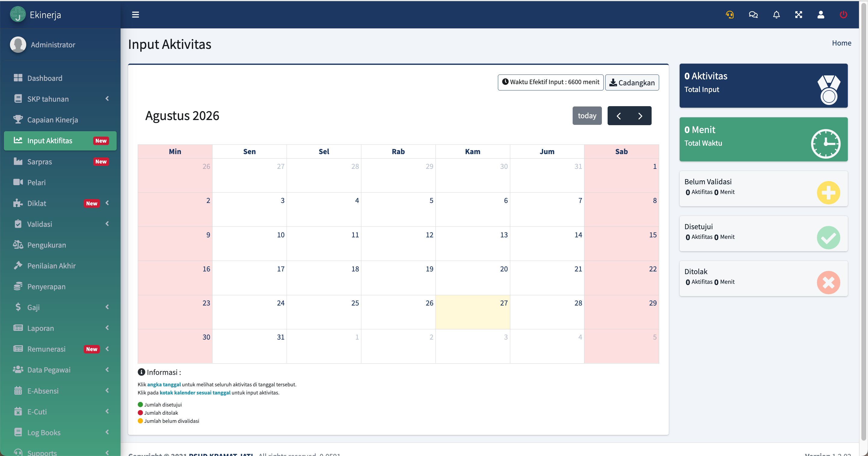
Task: Click the red Jumlah ditolak dot
Action: (140, 413)
